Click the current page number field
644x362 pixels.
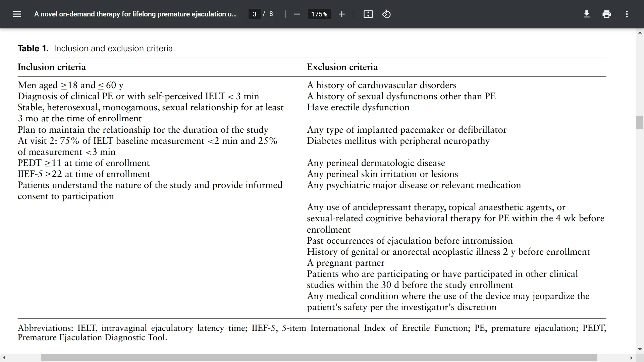[255, 14]
